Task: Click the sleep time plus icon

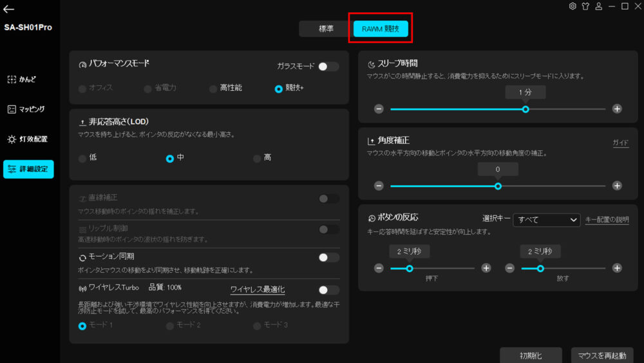Action: [x=617, y=109]
